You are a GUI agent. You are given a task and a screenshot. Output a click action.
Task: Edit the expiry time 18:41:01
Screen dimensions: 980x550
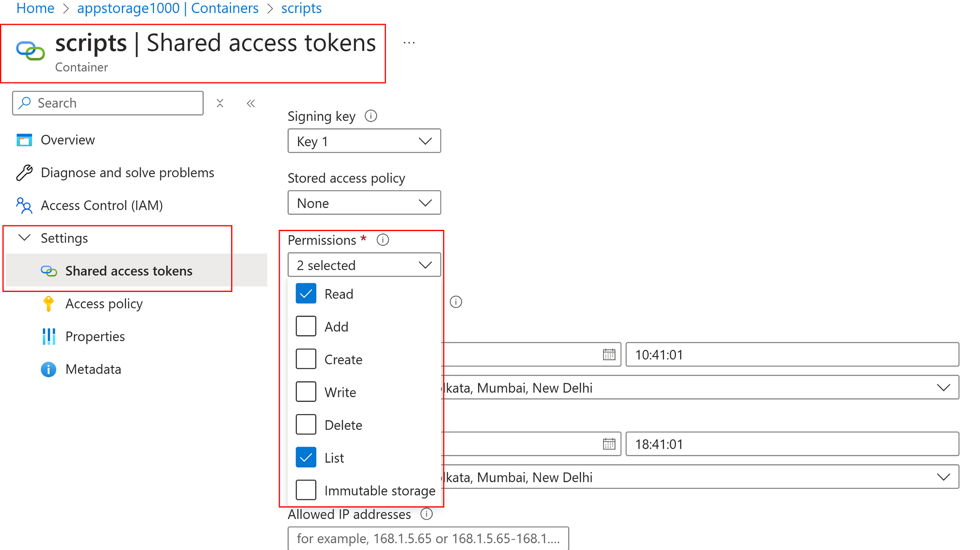tap(792, 444)
